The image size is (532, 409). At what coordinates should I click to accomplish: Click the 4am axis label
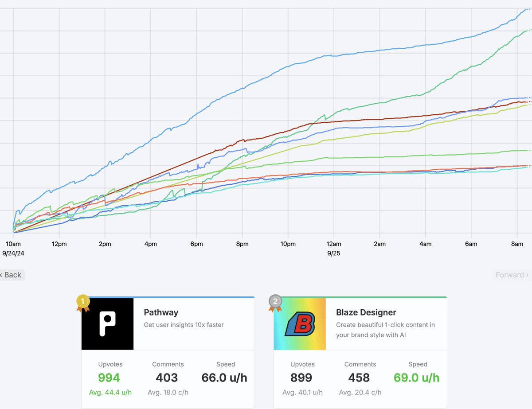[x=425, y=244]
